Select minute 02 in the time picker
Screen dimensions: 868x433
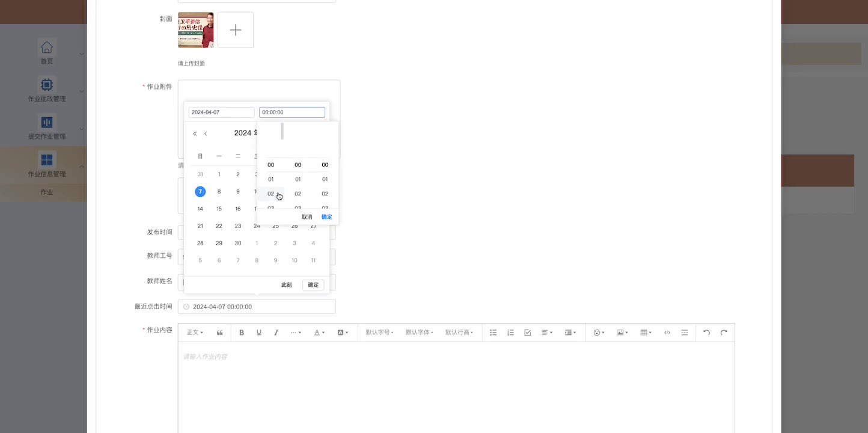click(298, 194)
